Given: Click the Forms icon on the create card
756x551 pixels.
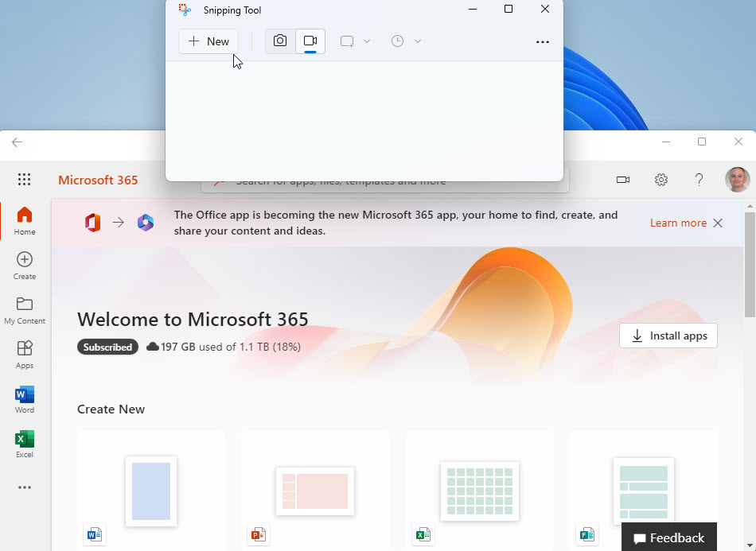Looking at the screenshot, I should pyautogui.click(x=587, y=534).
